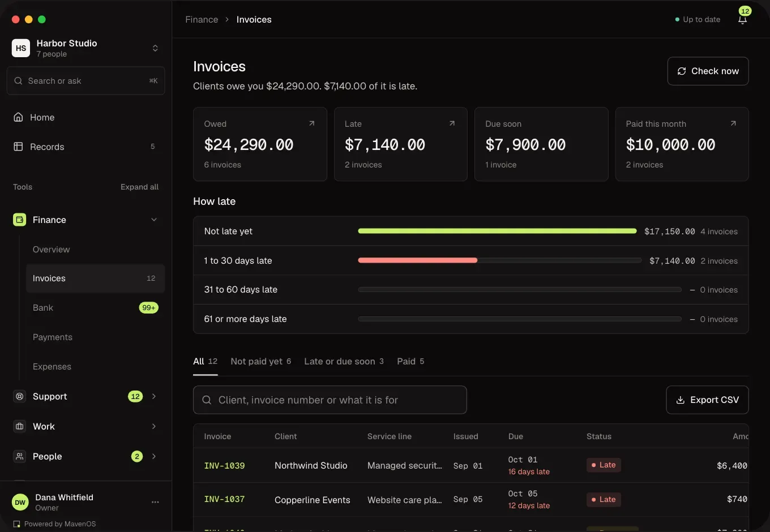Image resolution: width=770 pixels, height=532 pixels.
Task: Click the Status column header
Action: click(x=599, y=436)
